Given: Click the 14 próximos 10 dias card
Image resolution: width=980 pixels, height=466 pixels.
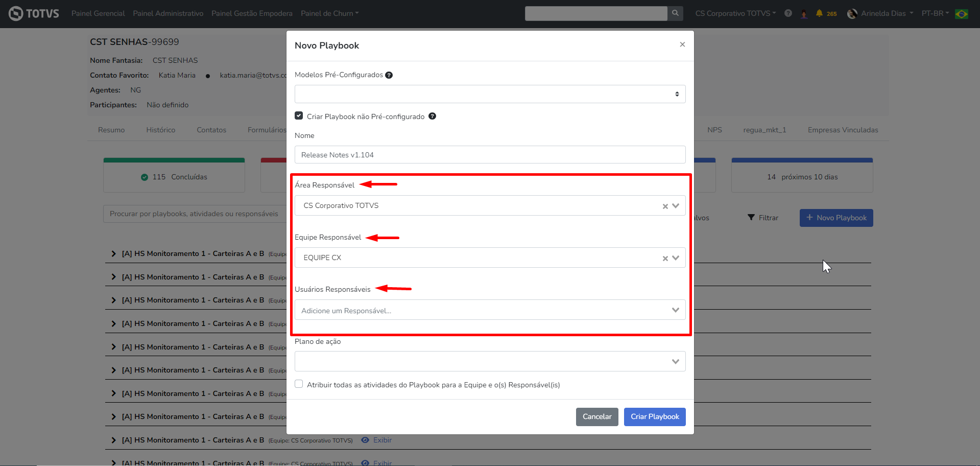Looking at the screenshot, I should click(x=802, y=175).
